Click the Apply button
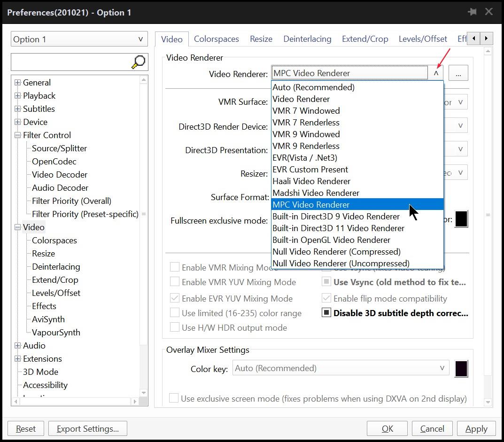This screenshot has height=442, width=504. tap(476, 428)
